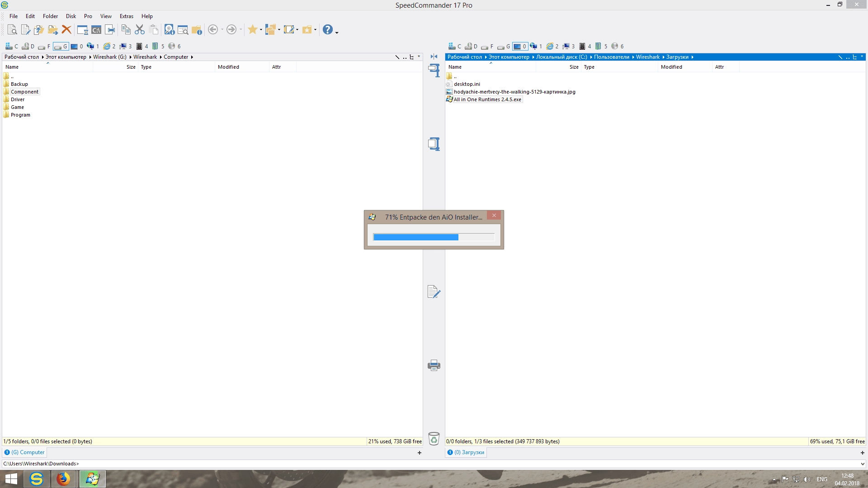Open the File menu
This screenshot has height=488, width=868.
pos(14,16)
